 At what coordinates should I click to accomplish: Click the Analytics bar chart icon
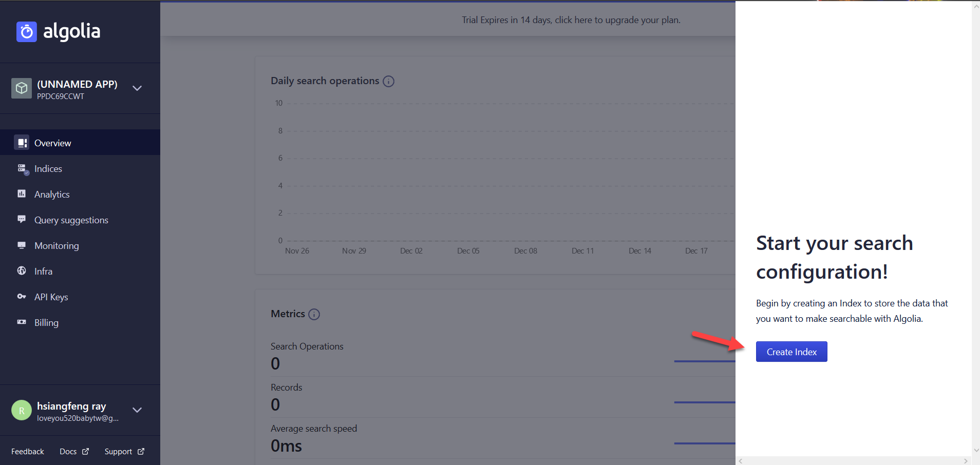pos(22,193)
